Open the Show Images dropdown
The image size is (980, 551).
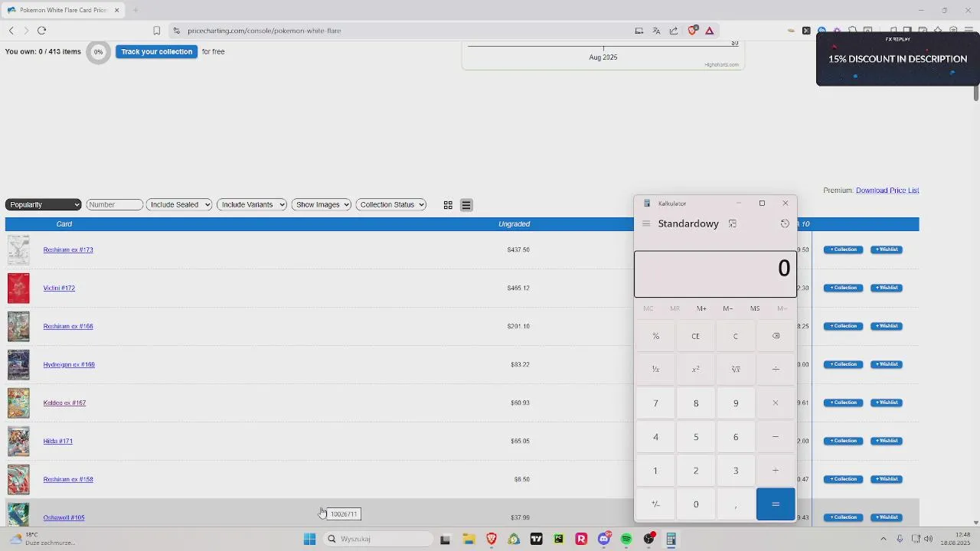click(x=322, y=204)
